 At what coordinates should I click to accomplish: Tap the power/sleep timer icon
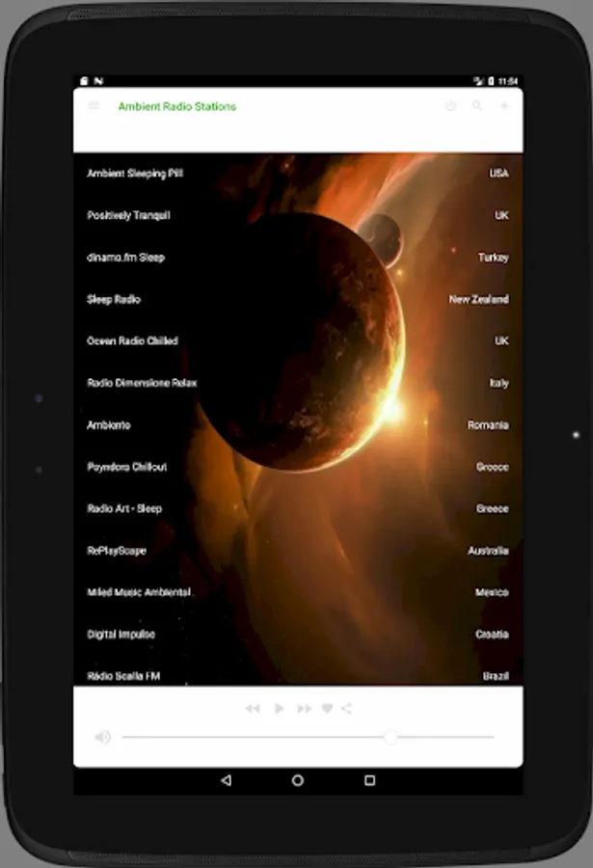click(450, 106)
